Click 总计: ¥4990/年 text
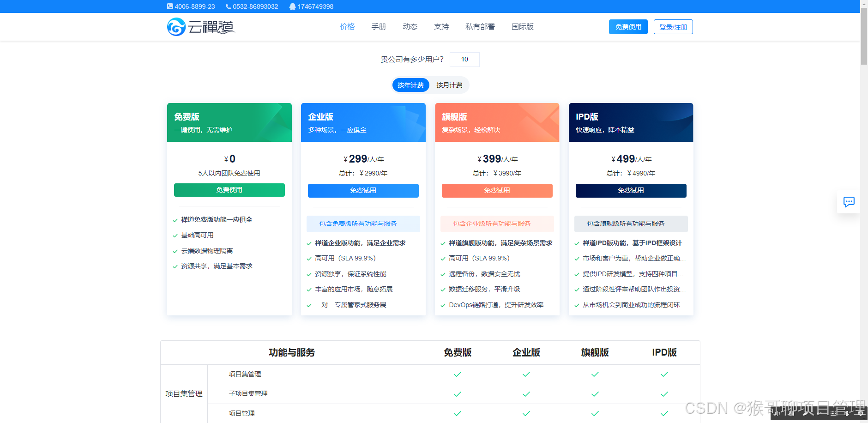This screenshot has height=423, width=868. click(x=631, y=173)
